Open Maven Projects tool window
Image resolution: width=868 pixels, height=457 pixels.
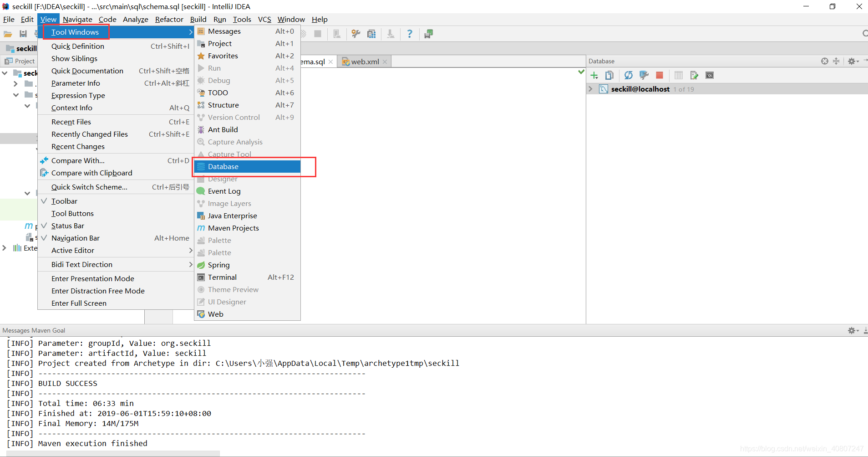247,228
